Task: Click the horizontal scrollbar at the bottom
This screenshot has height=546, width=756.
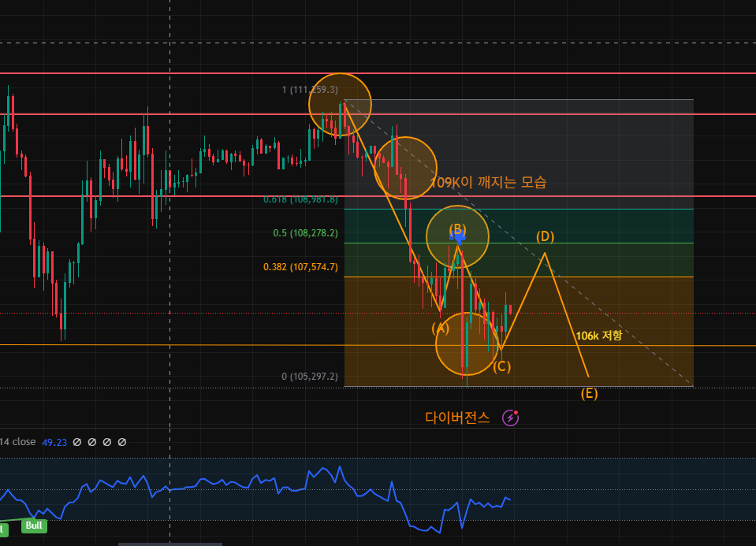Action: pos(169,543)
